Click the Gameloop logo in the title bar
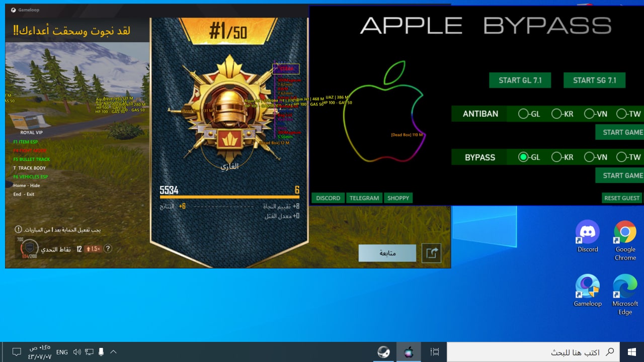 coord(13,10)
